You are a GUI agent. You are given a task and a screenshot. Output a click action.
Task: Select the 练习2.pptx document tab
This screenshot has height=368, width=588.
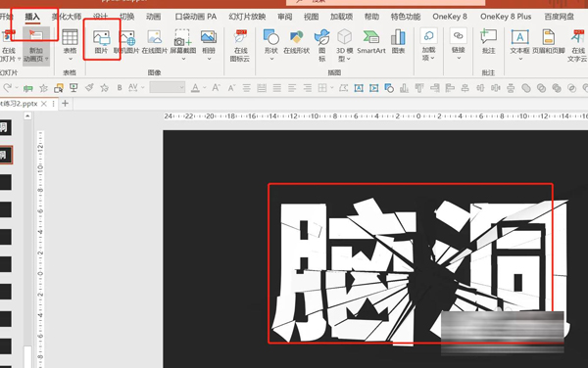coord(19,104)
